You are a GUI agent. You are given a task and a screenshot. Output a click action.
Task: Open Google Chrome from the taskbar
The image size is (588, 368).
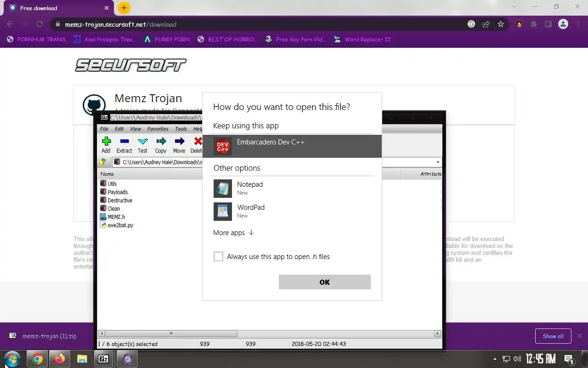point(37,359)
